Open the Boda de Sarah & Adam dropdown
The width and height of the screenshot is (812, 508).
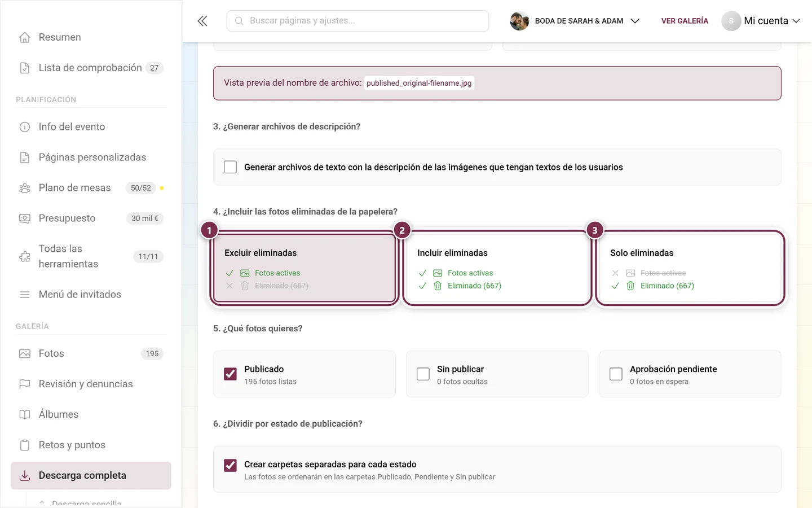575,21
